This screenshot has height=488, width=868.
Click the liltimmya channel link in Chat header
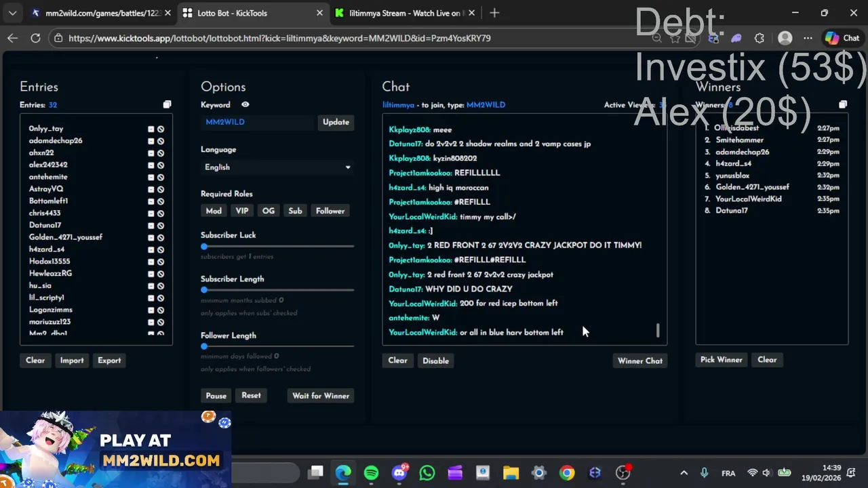(x=398, y=105)
